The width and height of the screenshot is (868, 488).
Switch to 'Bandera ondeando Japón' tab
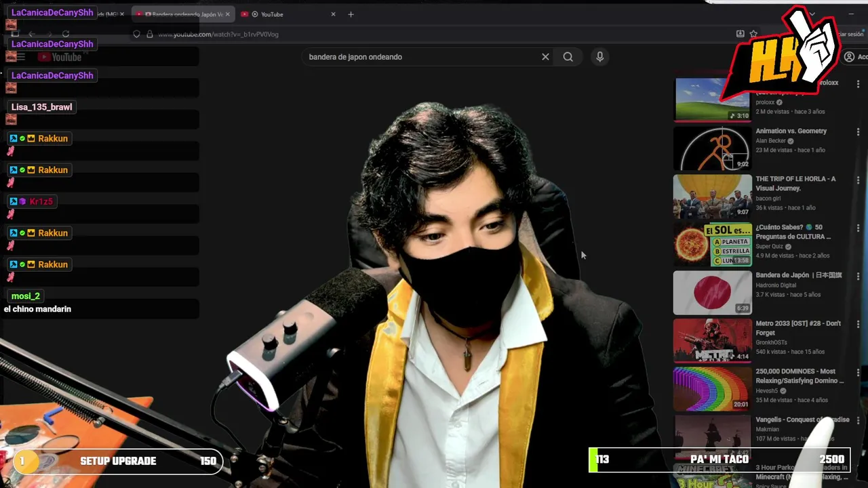[x=183, y=14]
